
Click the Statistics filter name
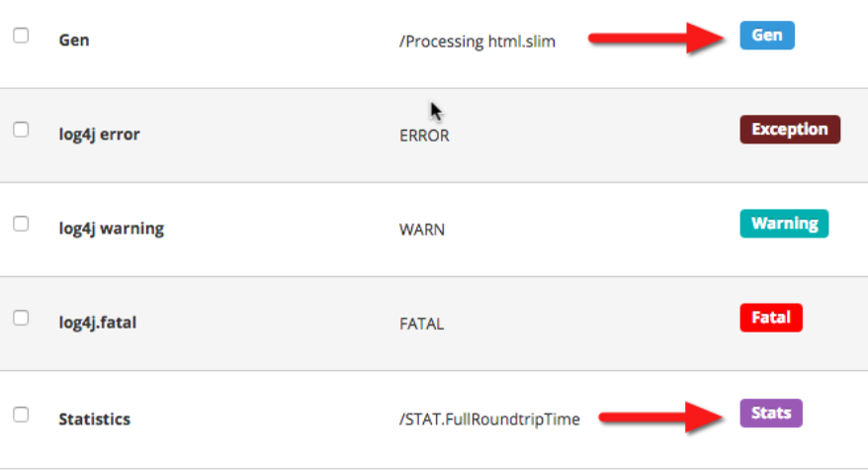click(94, 419)
